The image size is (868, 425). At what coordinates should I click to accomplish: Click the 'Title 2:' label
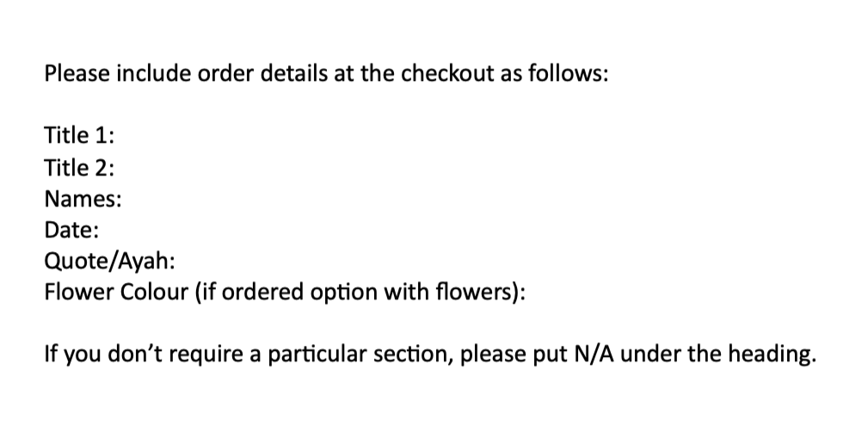click(x=80, y=167)
